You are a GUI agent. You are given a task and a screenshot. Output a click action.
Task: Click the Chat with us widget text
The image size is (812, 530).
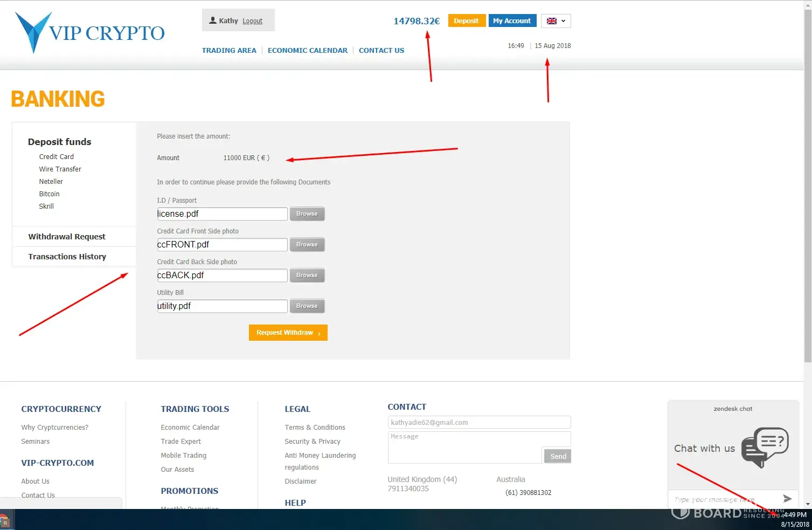click(705, 449)
